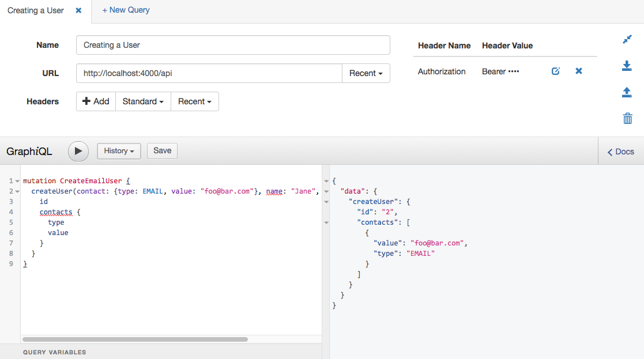Remove the Authorization header
Screen dimensions: 644x359
(579, 71)
